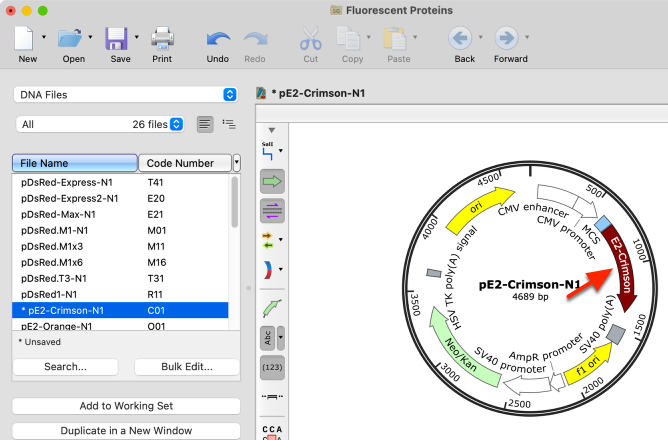Open the All 26 files filter dropdown
The width and height of the screenshot is (668, 440).
(100, 124)
